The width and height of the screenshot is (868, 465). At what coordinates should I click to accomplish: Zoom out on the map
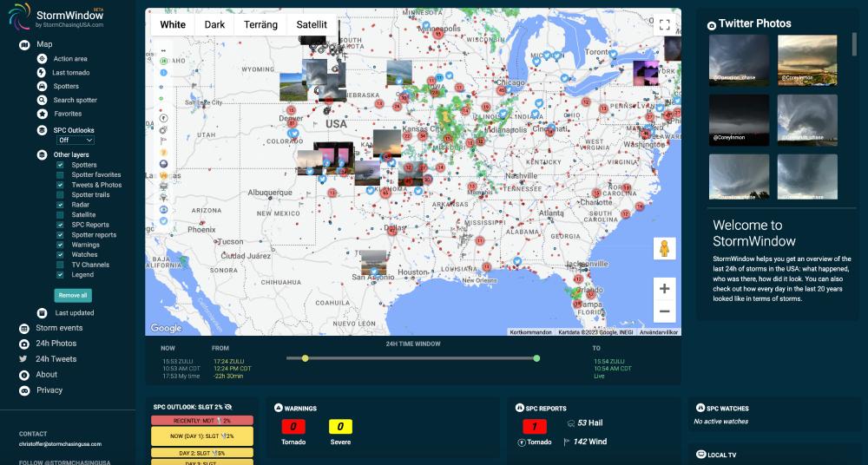(664, 311)
